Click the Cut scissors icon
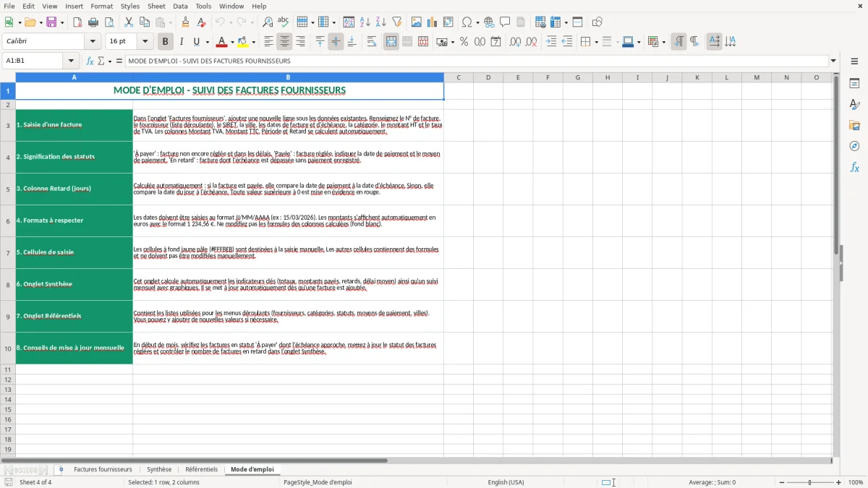 [x=129, y=22]
